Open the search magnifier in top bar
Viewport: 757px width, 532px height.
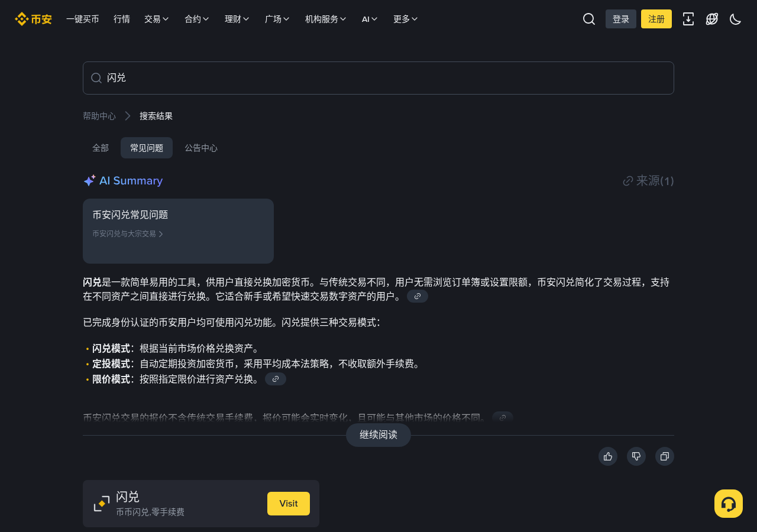[x=589, y=19]
